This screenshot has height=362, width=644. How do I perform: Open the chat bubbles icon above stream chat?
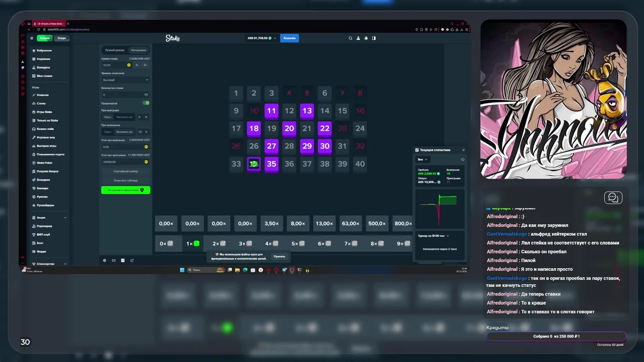(x=613, y=198)
